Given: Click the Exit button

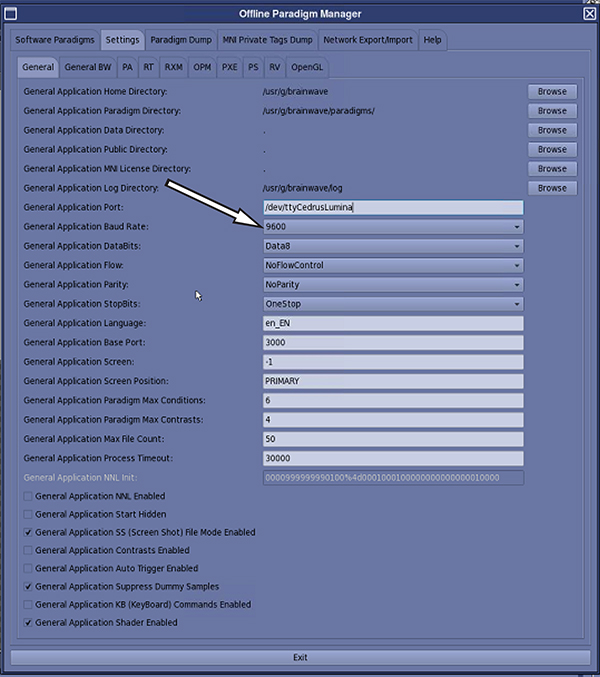Looking at the screenshot, I should (299, 657).
